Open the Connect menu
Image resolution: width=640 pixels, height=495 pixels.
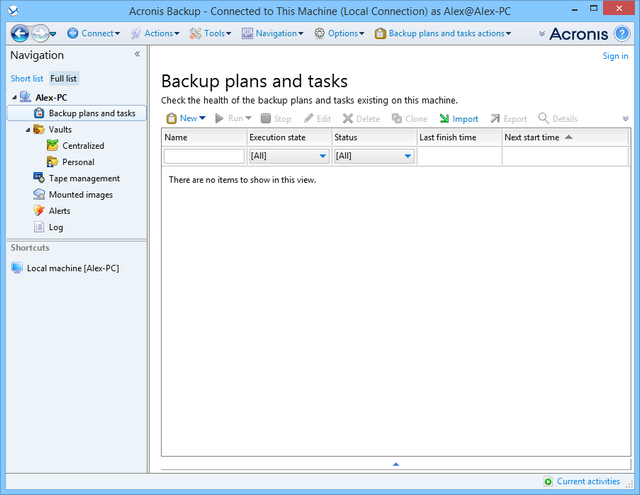pyautogui.click(x=94, y=33)
